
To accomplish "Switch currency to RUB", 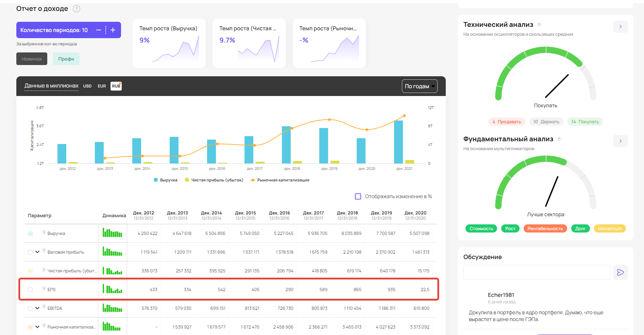I will (x=116, y=86).
